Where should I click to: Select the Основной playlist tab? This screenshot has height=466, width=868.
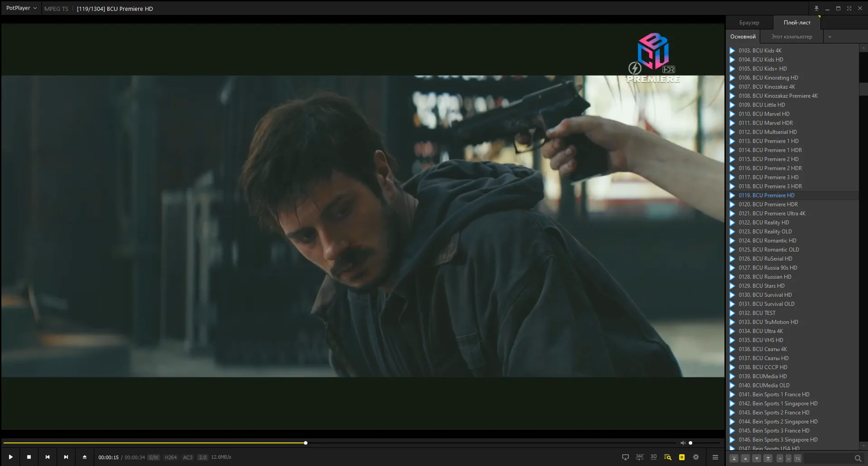coord(743,37)
